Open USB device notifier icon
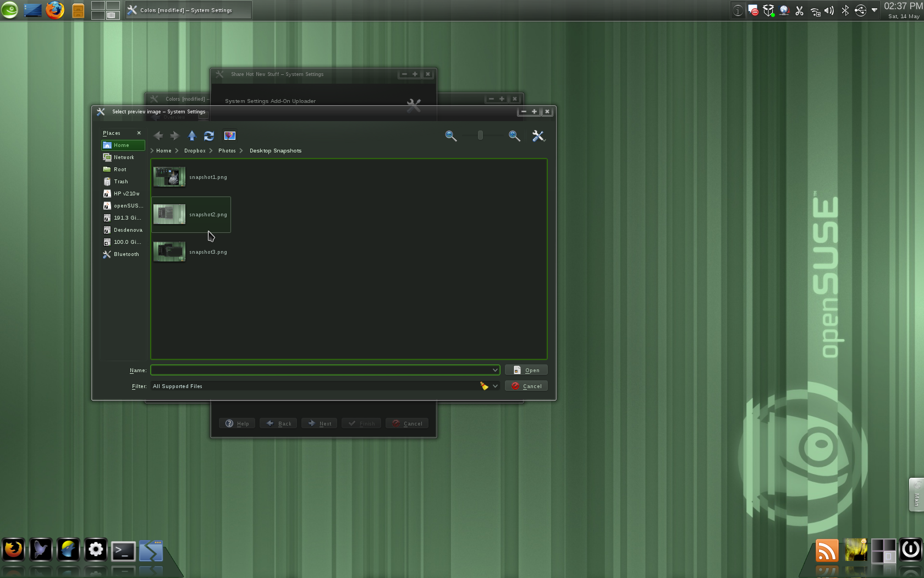Image resolution: width=924 pixels, height=578 pixels. [x=860, y=10]
